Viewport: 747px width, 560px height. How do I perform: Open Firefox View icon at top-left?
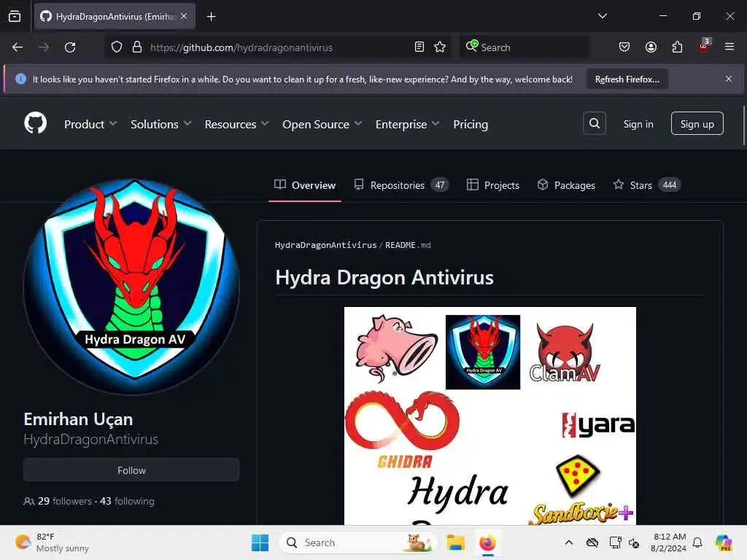point(15,17)
